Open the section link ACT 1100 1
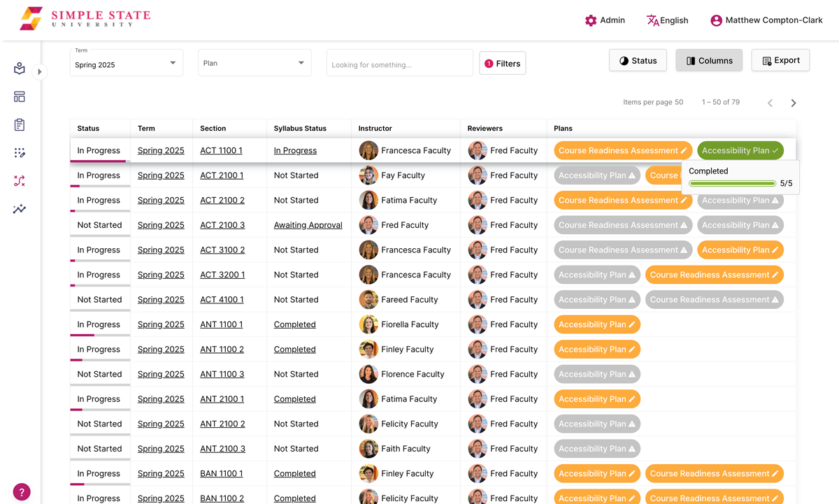The image size is (839, 504). pyautogui.click(x=220, y=150)
